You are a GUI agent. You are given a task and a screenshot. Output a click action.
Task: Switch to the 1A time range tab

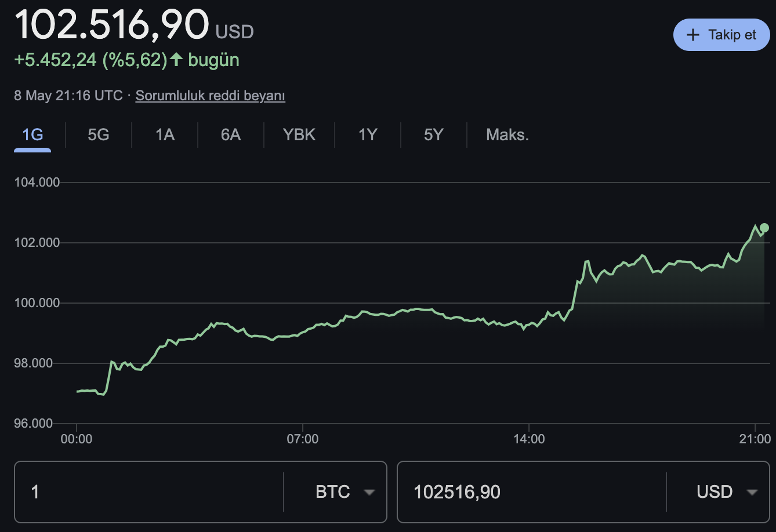coord(165,135)
